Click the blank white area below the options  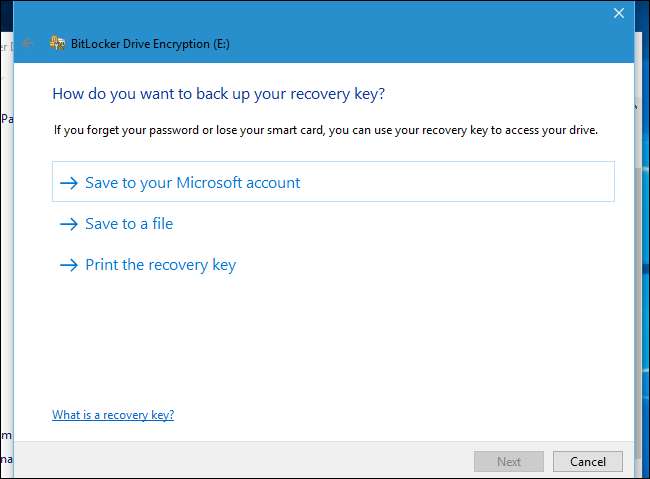coord(330,340)
